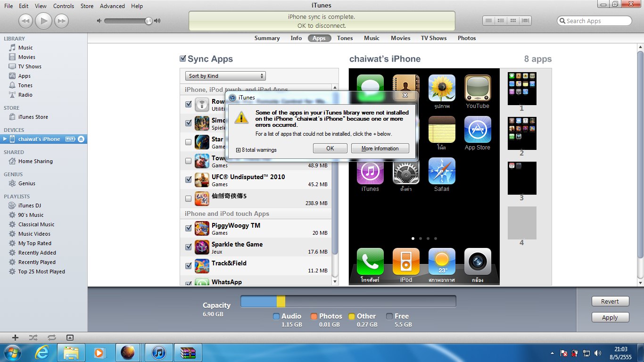644x362 pixels.
Task: Skip ahead with the Next track button
Action: (x=61, y=21)
